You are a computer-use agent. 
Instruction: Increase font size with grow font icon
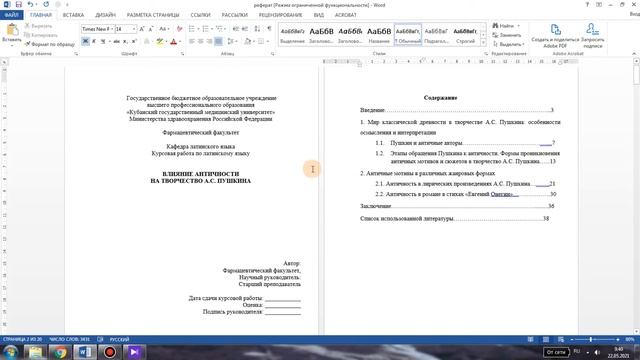[142, 29]
